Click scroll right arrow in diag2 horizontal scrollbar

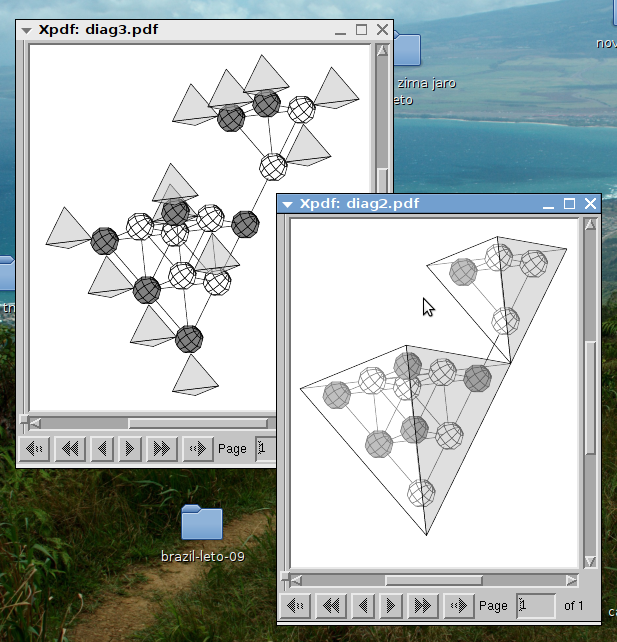click(572, 580)
